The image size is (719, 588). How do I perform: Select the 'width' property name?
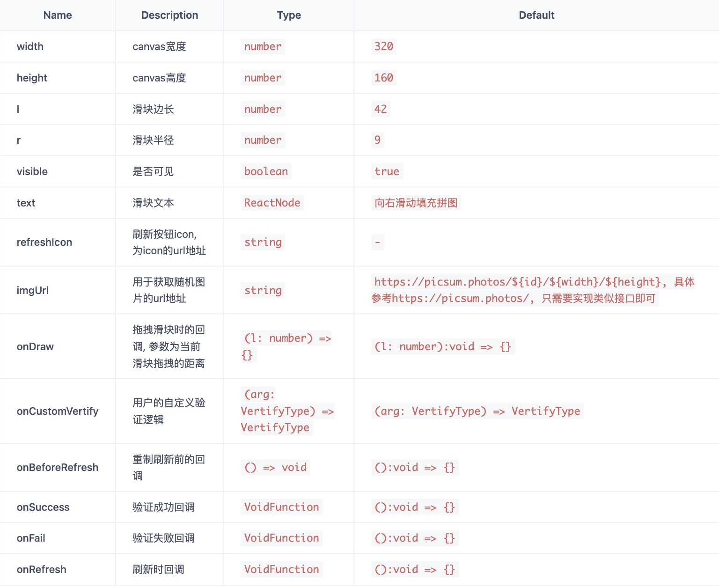click(x=30, y=46)
